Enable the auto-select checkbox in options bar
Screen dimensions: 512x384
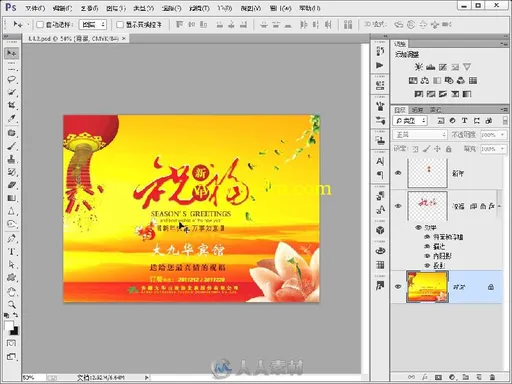tap(40, 24)
